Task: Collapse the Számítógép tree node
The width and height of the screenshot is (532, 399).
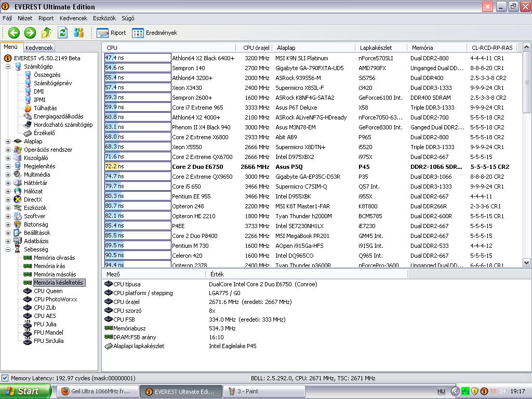Action: [8, 67]
